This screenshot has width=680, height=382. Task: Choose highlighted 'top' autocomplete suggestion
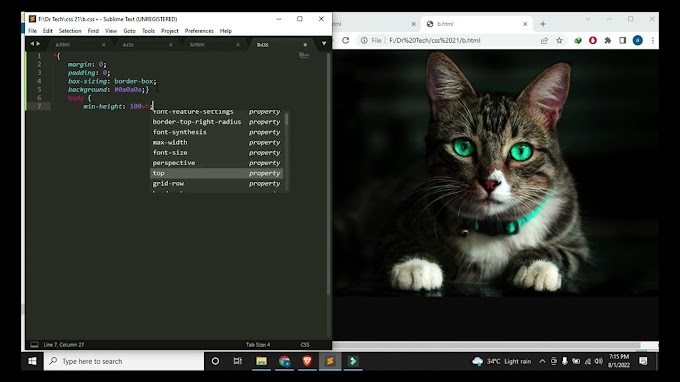(x=216, y=173)
